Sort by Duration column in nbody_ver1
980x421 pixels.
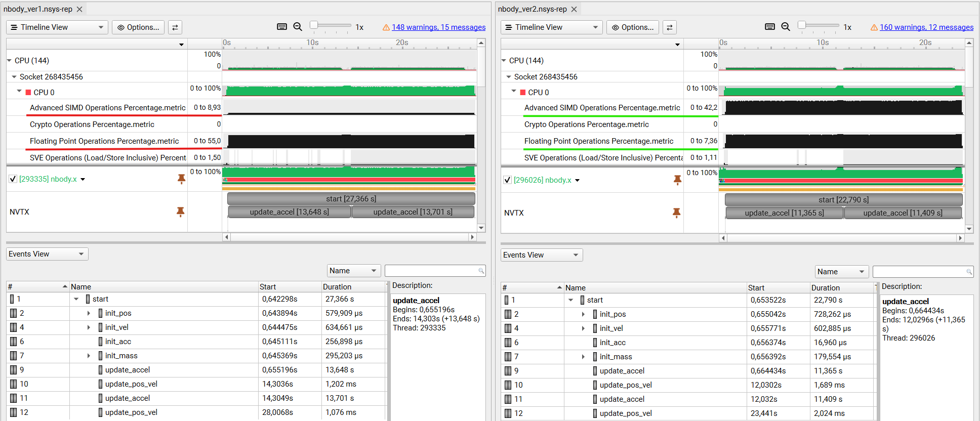tap(353, 287)
